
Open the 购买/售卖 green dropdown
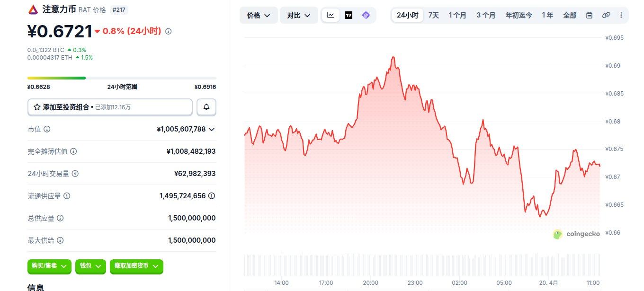(49, 266)
